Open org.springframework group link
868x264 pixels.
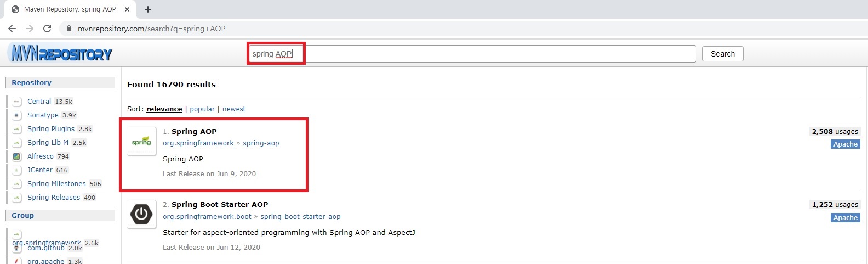coord(198,143)
